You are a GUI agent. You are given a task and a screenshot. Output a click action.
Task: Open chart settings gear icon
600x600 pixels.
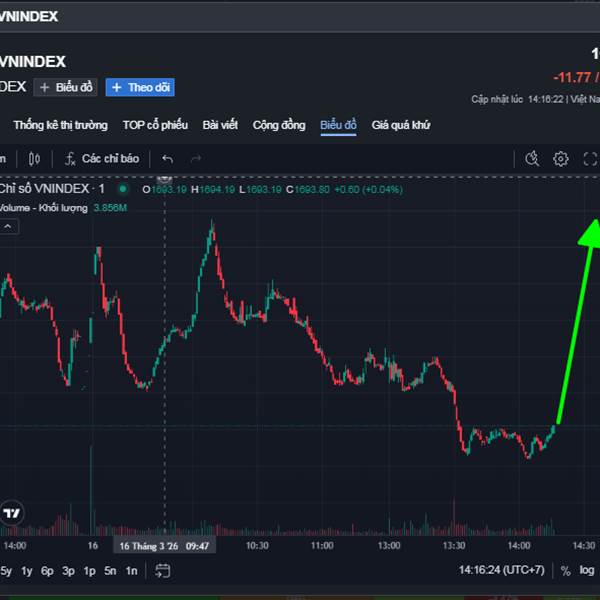[561, 158]
